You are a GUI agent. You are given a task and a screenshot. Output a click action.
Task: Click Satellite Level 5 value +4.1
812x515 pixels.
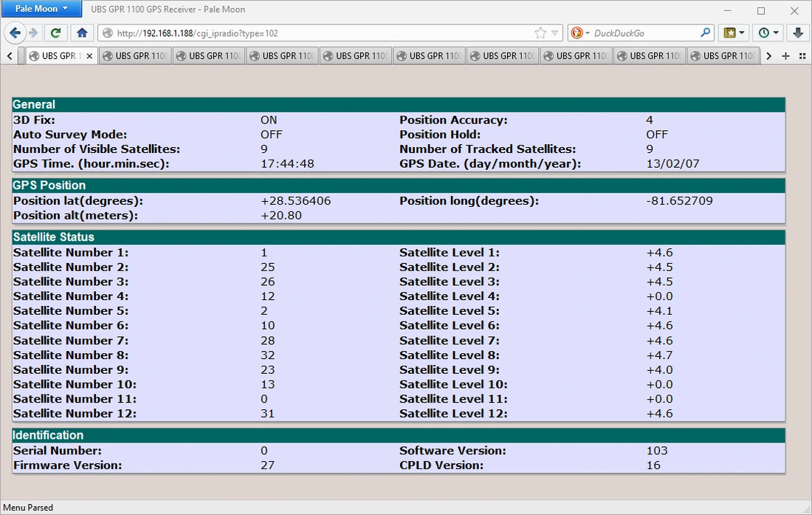coord(660,311)
